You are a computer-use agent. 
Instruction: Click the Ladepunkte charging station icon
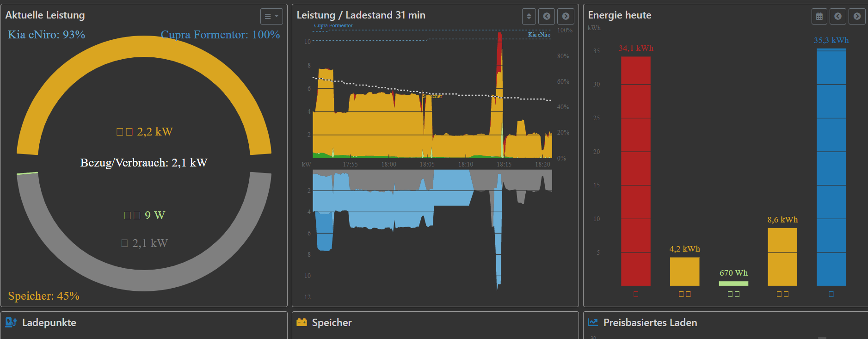point(11,322)
